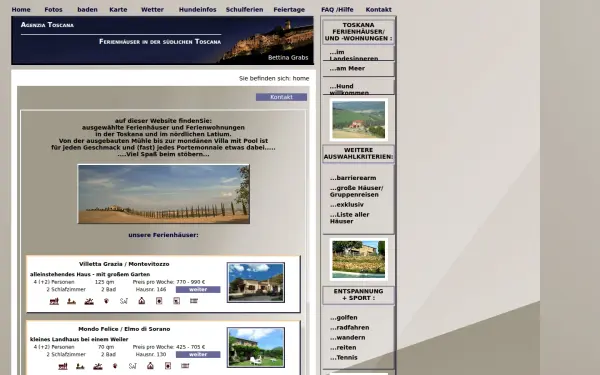Image resolution: width=600 pixels, height=375 pixels.
Task: Click the 'Mondo Felice / Elmo di Sorano' title
Action: pyautogui.click(x=124, y=329)
